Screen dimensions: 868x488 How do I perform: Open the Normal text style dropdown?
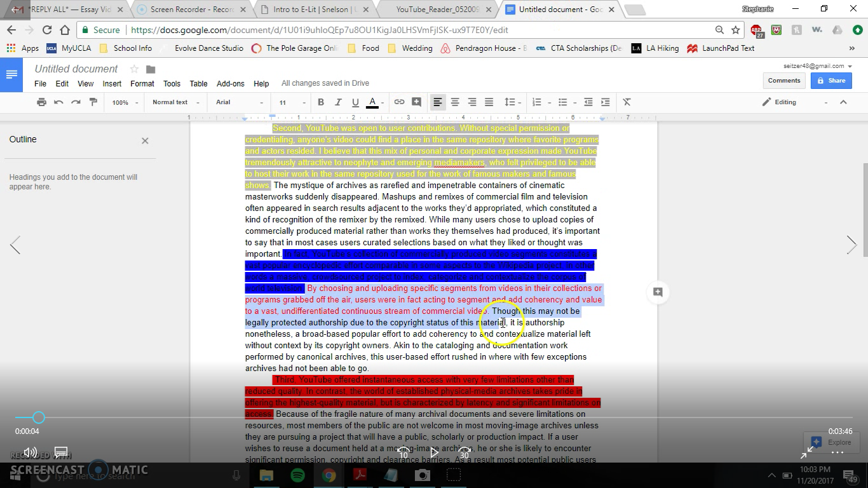coord(176,102)
